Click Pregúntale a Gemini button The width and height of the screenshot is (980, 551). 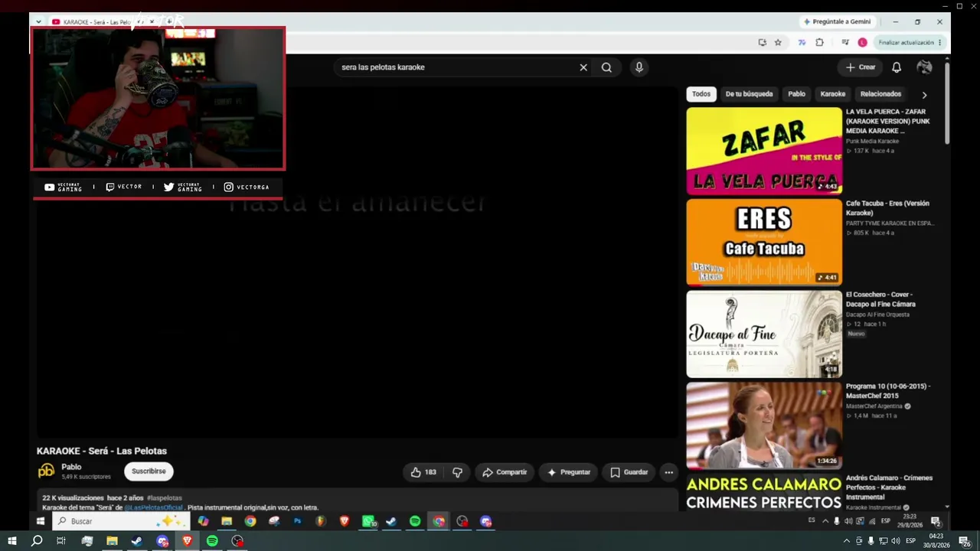(838, 21)
